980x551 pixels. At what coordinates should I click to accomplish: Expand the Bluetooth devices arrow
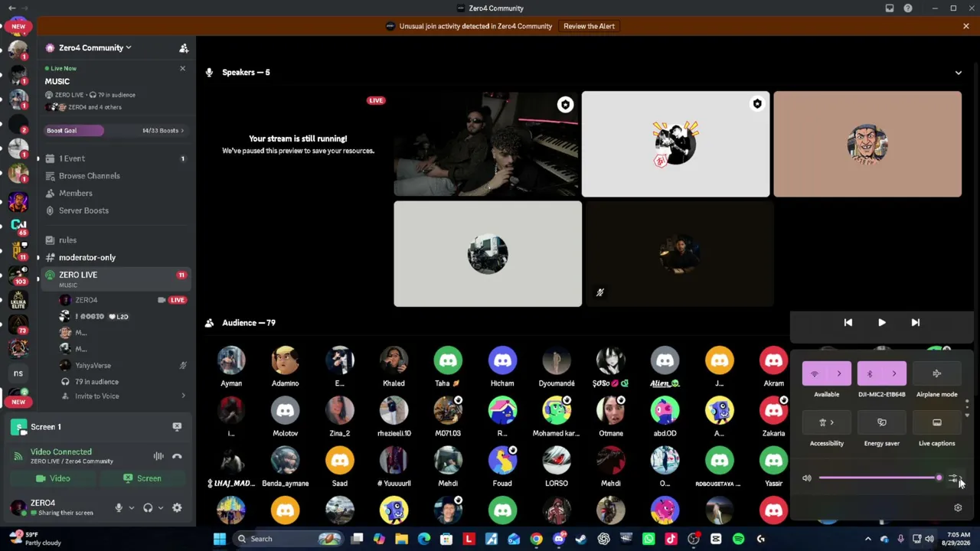pyautogui.click(x=894, y=373)
